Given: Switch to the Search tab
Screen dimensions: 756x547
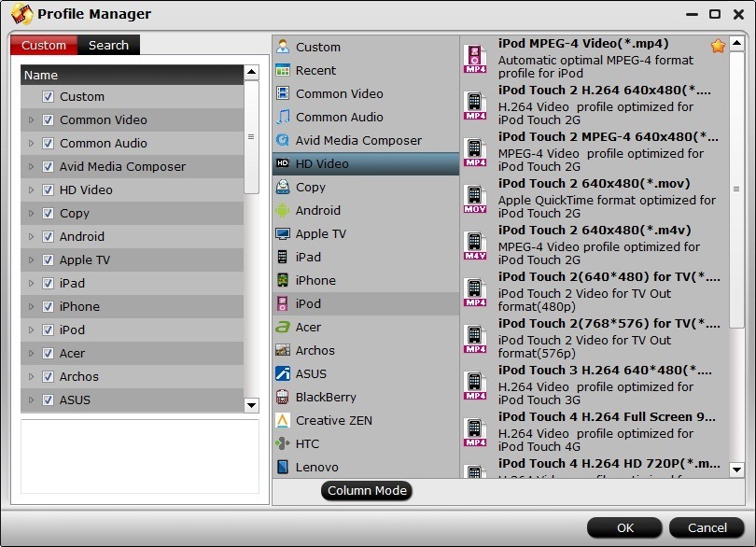Looking at the screenshot, I should click(x=108, y=44).
